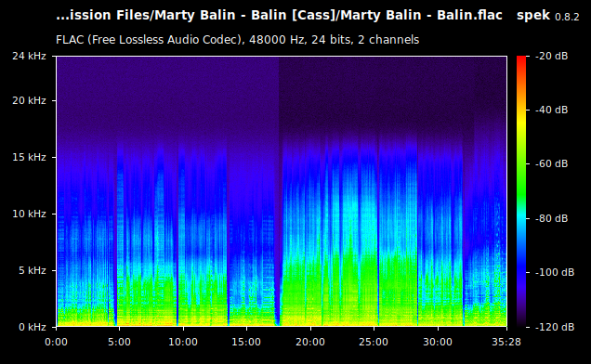Click the spectrogram plot area
The height and width of the screenshot is (364, 591).
point(282,191)
